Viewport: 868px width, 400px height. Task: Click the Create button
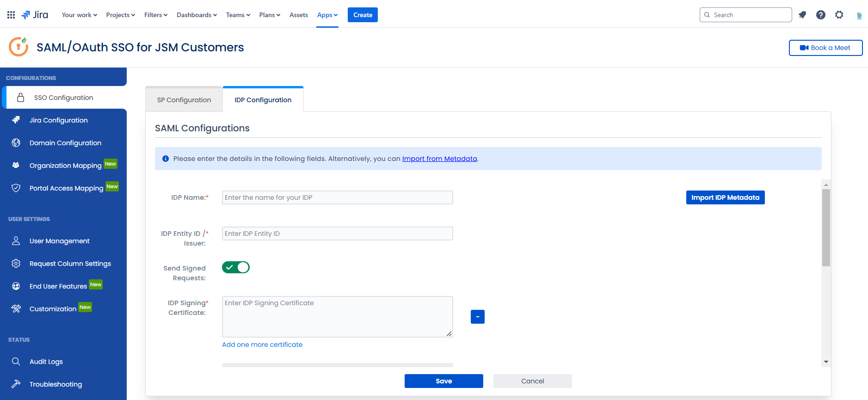363,15
